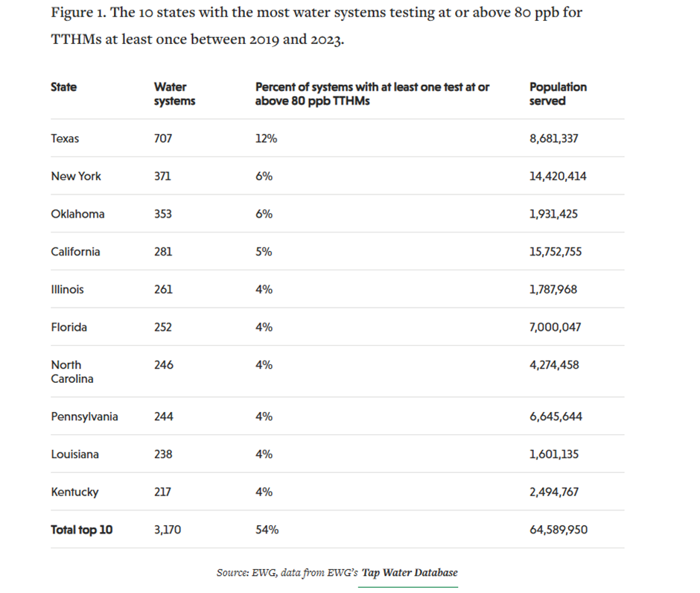
Task: Click the Water systems column header
Action: (x=174, y=94)
